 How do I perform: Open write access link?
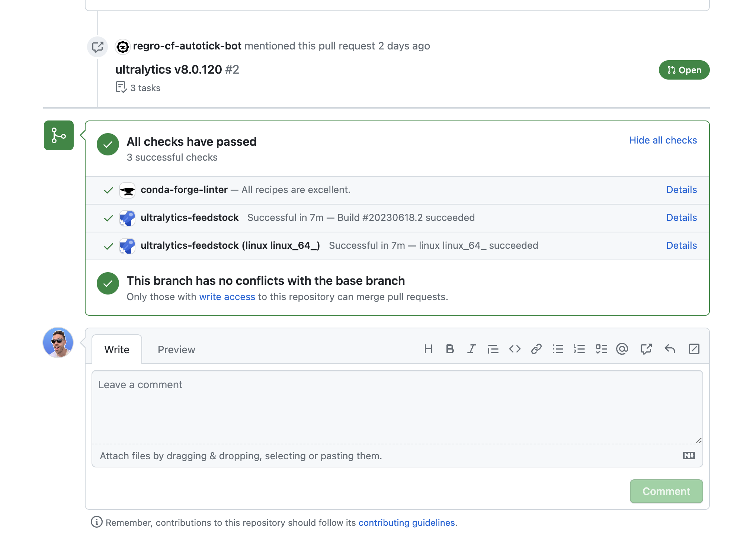click(227, 297)
